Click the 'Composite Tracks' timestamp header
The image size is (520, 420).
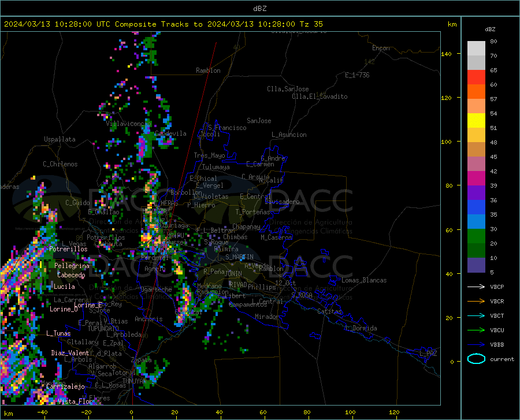(x=163, y=24)
